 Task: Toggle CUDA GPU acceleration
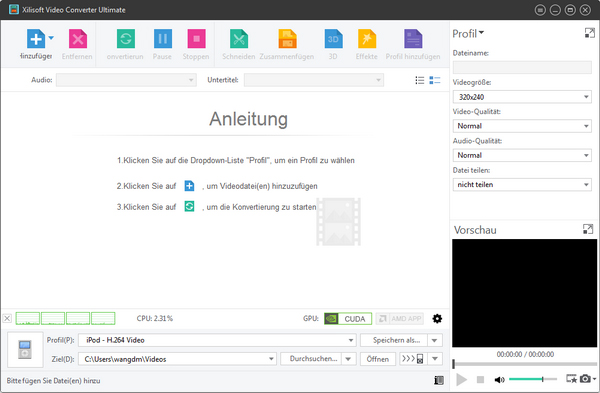(x=348, y=319)
